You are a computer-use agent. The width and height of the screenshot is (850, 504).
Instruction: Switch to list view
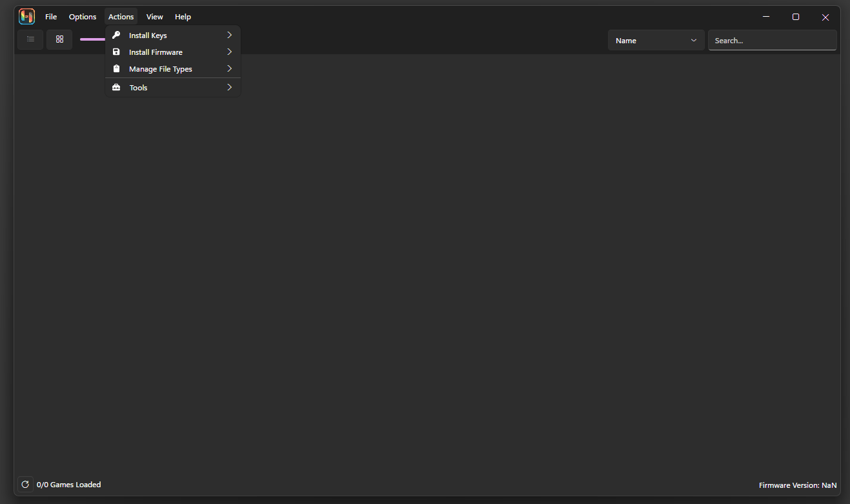[x=30, y=39]
